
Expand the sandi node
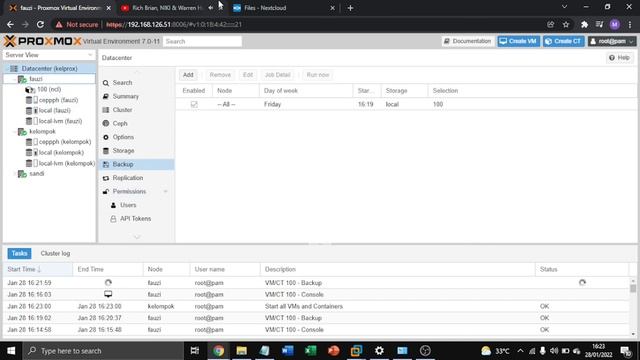point(15,174)
